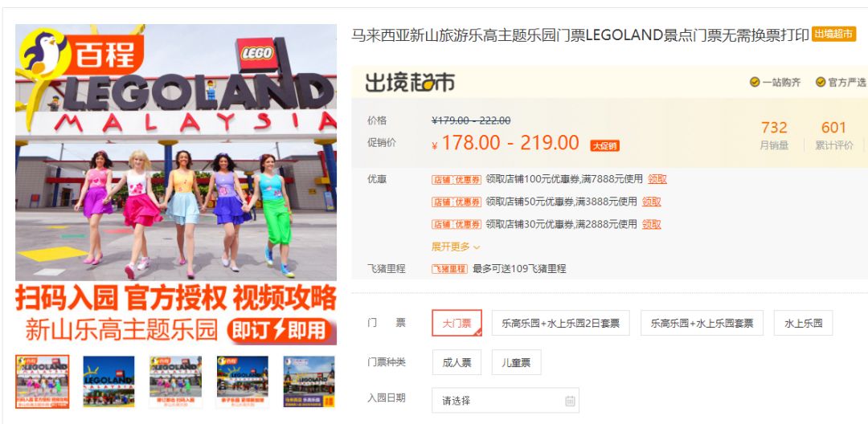Select the 水上乐园 ticket option
The width and height of the screenshot is (868, 424).
(x=803, y=324)
